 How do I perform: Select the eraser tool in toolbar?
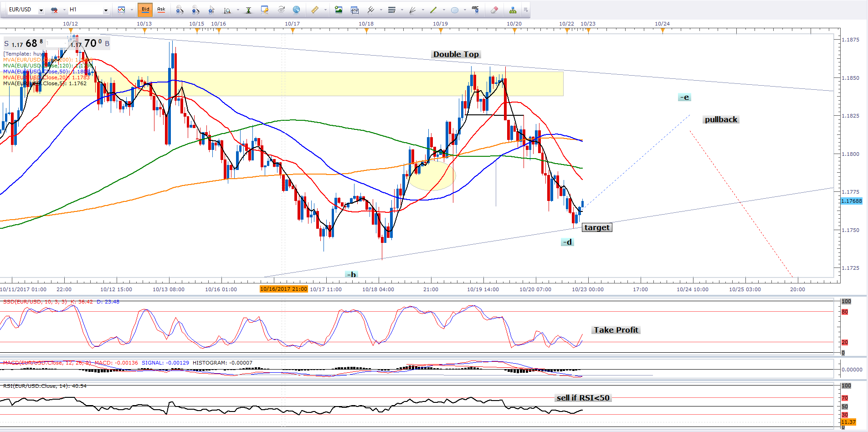click(494, 10)
